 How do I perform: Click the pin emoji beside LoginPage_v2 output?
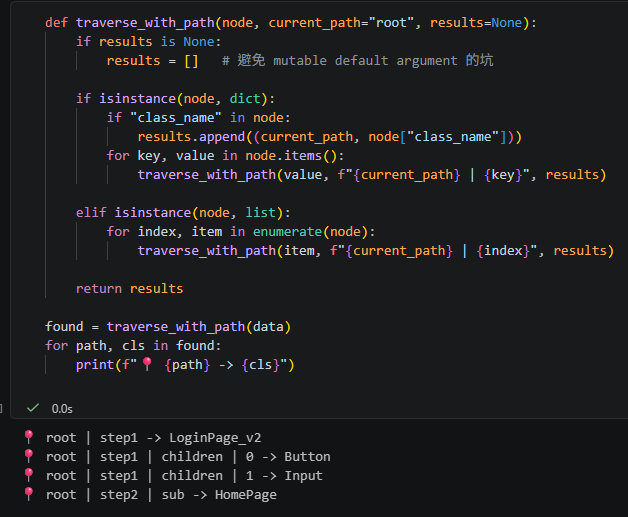tap(29, 437)
